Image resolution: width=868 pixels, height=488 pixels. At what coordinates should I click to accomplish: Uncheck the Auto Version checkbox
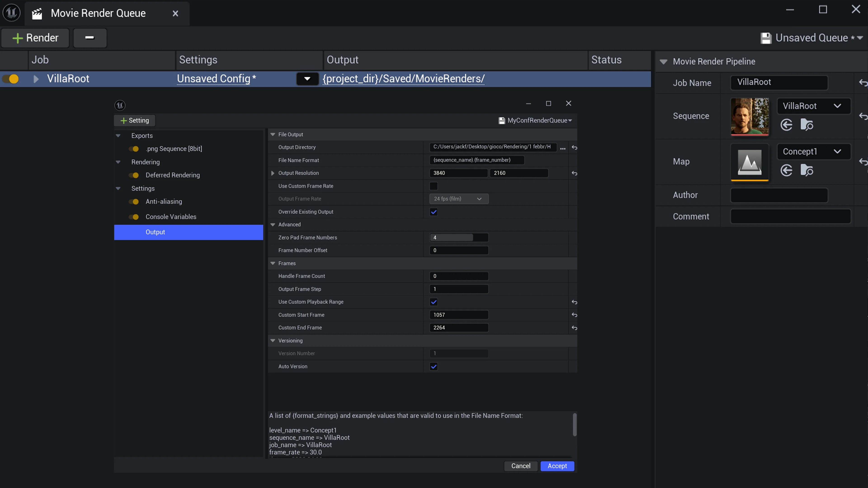[x=433, y=366]
